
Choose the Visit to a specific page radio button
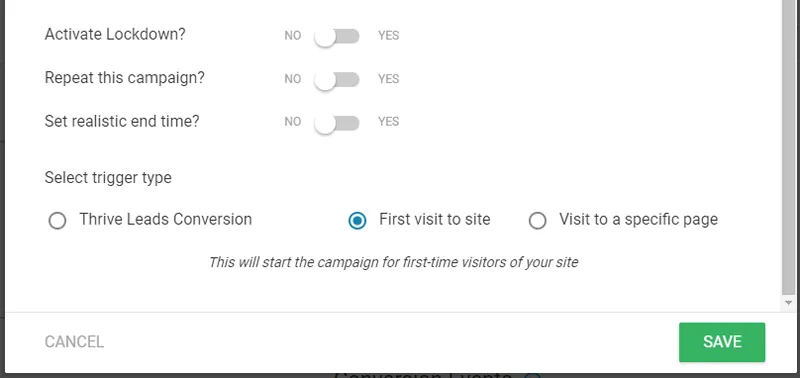(x=537, y=221)
